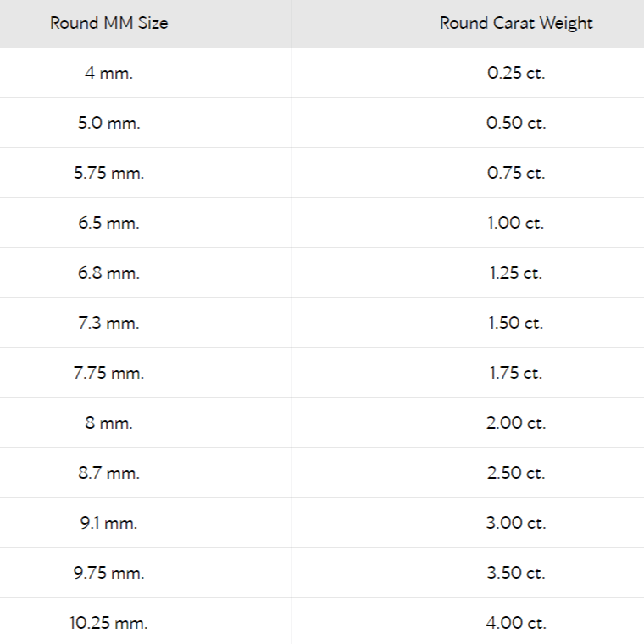Click the 1.00 ct. weight value
The image size is (644, 644).
click(x=516, y=223)
